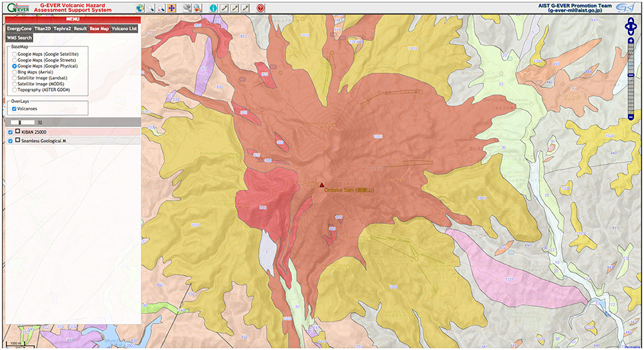644x350 pixels.
Task: Click the G-EVER Volcanic Hazard Assessment title
Action: coord(72,8)
